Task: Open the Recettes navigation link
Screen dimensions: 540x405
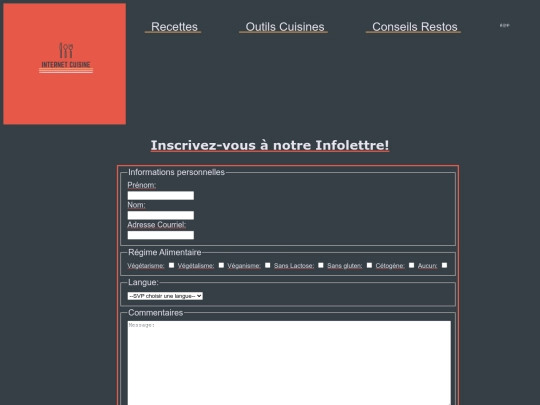Action: point(174,27)
